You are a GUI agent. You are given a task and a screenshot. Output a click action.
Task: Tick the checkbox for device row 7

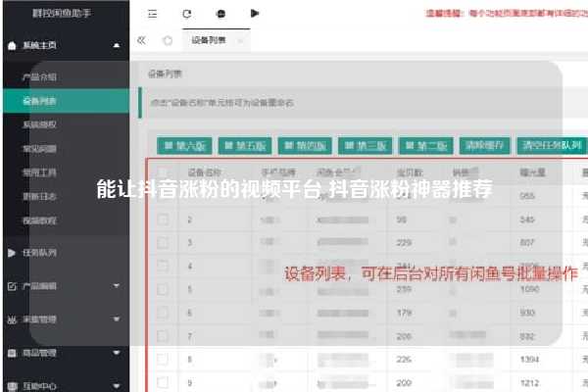tap(163, 336)
